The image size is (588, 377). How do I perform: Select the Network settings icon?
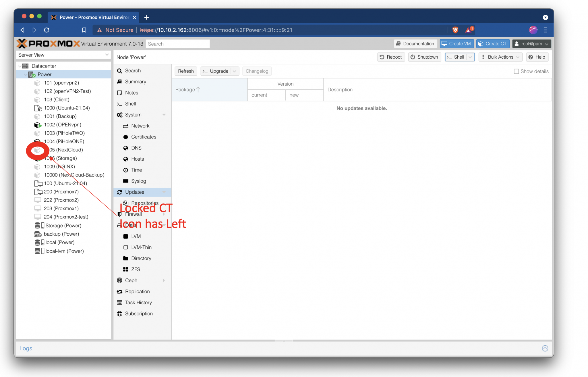pos(140,126)
